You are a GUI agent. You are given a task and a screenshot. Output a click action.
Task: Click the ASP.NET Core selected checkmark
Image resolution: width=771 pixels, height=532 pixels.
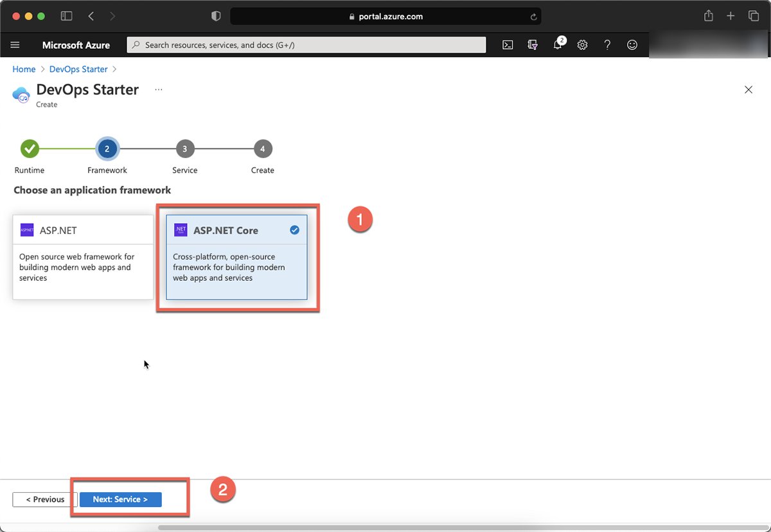tap(294, 230)
